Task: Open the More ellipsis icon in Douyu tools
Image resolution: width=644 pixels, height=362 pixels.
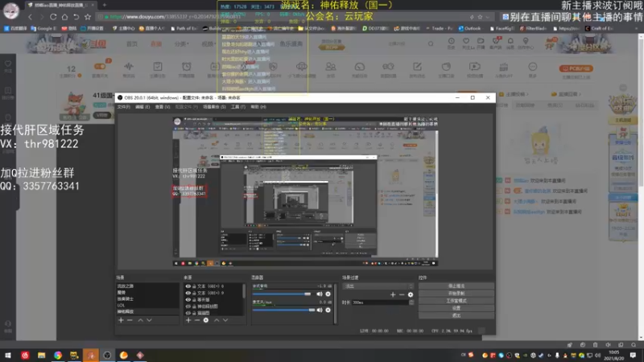Action: coord(533,67)
